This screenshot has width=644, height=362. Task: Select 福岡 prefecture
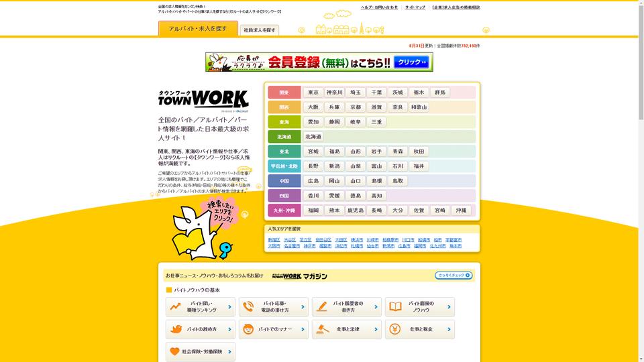coord(313,210)
